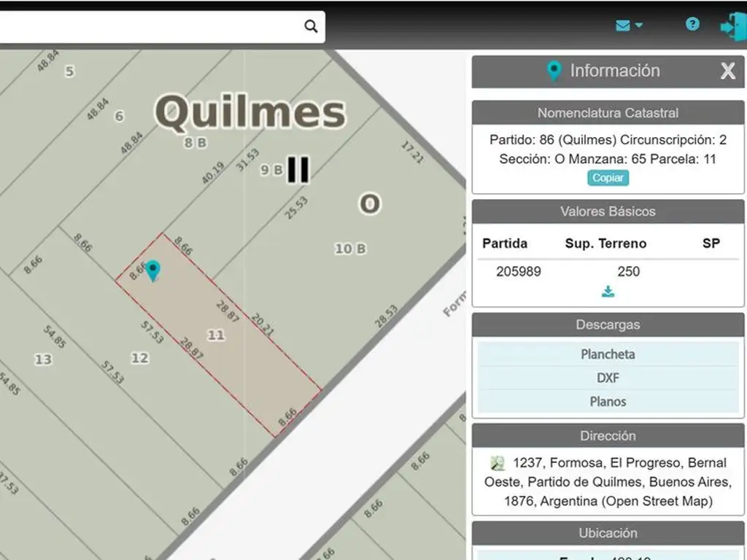Close the Información panel

coord(727,71)
